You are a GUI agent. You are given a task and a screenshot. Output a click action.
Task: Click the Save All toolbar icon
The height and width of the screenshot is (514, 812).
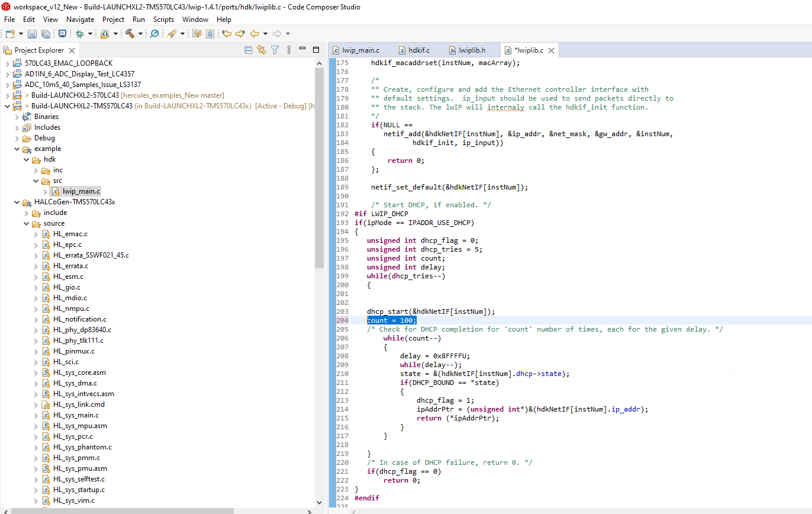pos(46,34)
